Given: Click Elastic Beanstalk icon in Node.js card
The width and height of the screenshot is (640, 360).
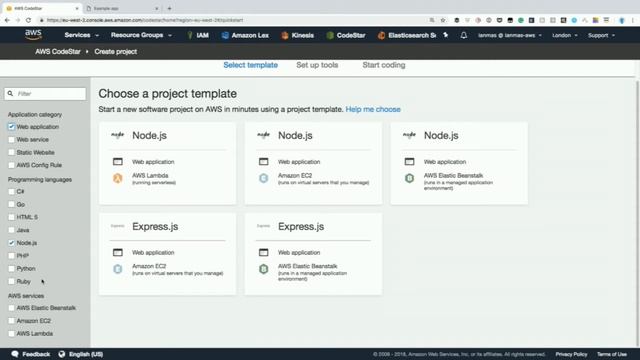Looking at the screenshot, I should click(x=409, y=178).
